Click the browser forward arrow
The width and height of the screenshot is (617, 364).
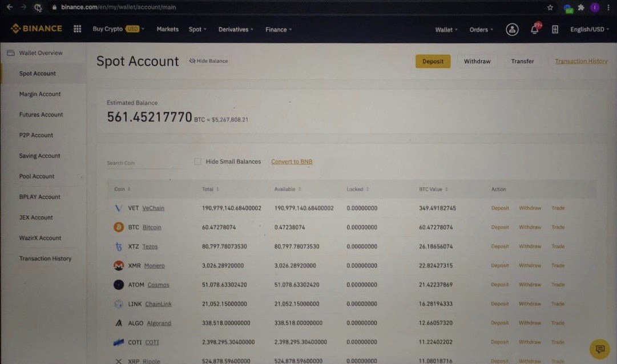pyautogui.click(x=23, y=7)
